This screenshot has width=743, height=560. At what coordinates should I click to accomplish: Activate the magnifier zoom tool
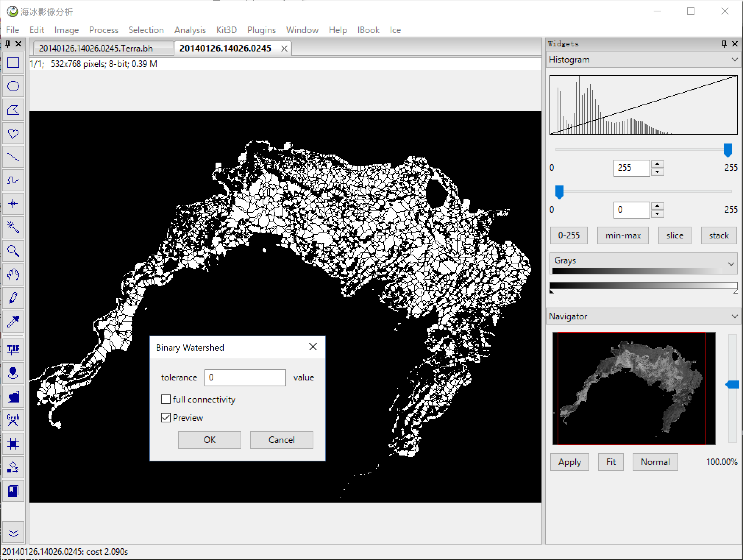[x=13, y=251]
